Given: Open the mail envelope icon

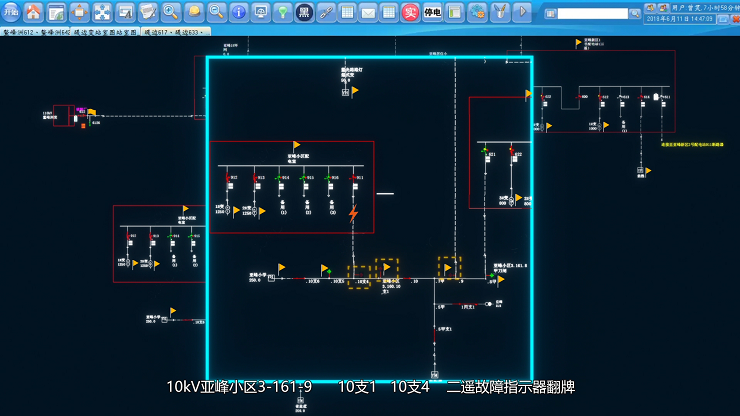Looking at the screenshot, I should coord(368,12).
